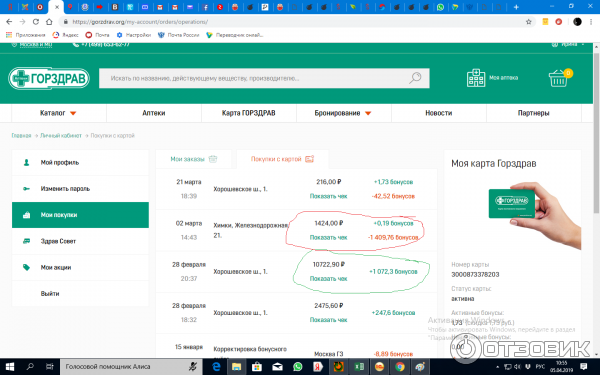Open the Windows notification center icon
The height and width of the screenshot is (375, 600).
[584, 367]
